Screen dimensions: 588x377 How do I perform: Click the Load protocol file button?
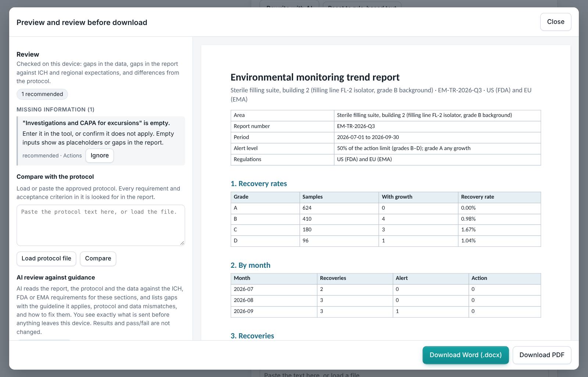(x=46, y=259)
